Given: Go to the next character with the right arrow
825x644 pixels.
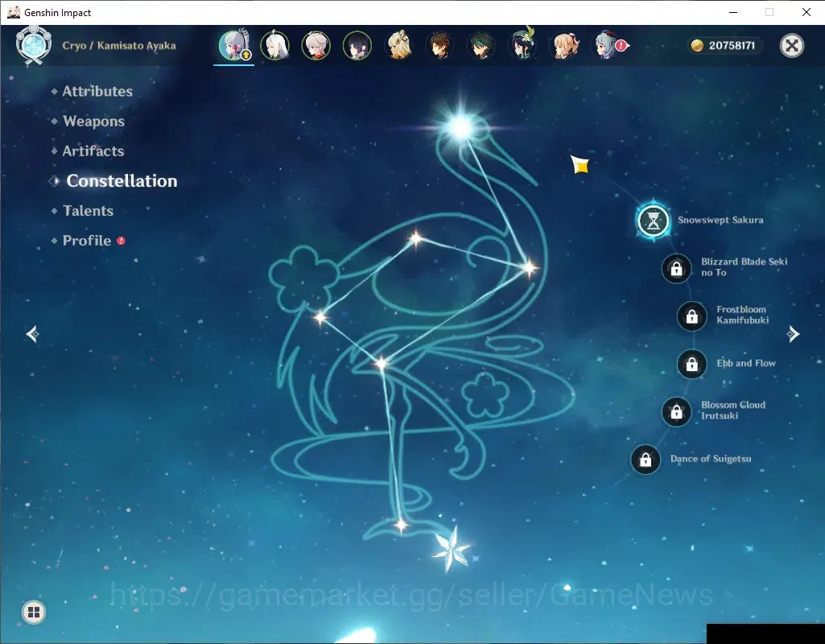Looking at the screenshot, I should pos(793,333).
